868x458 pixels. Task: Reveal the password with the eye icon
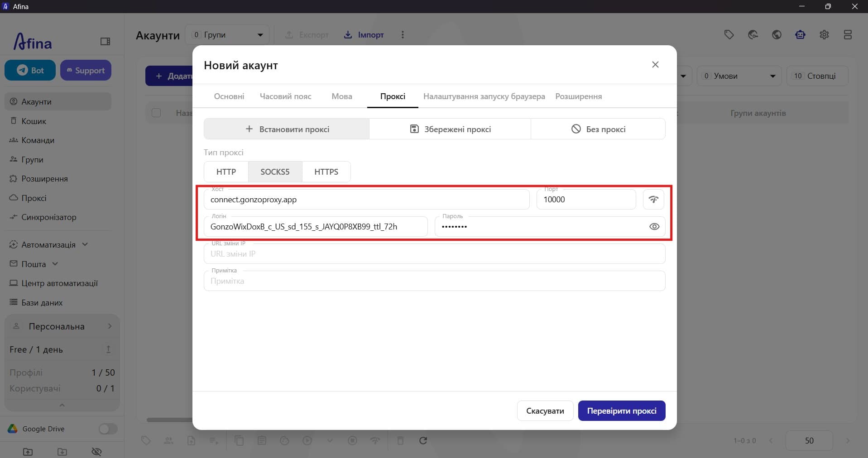(654, 227)
